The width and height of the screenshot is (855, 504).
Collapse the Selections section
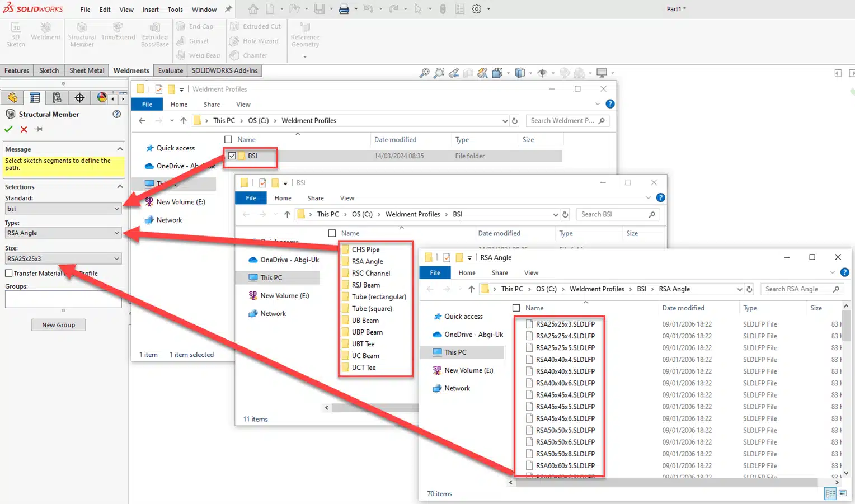coord(120,186)
